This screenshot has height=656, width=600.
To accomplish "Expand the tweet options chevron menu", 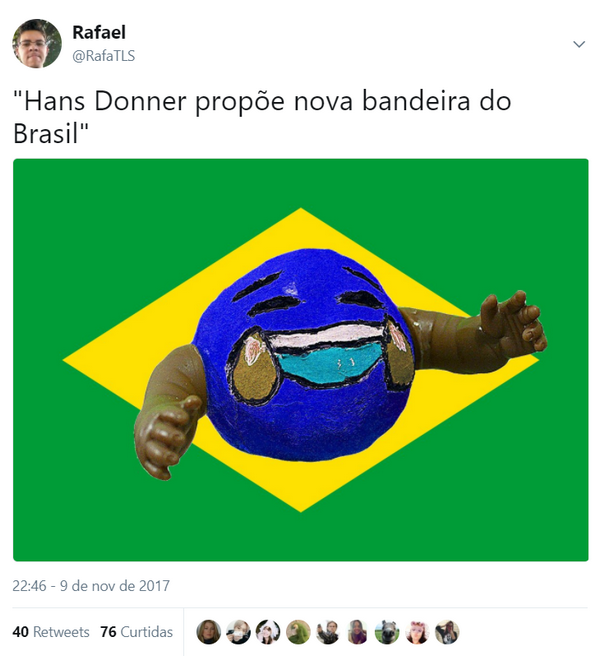I will [x=579, y=44].
